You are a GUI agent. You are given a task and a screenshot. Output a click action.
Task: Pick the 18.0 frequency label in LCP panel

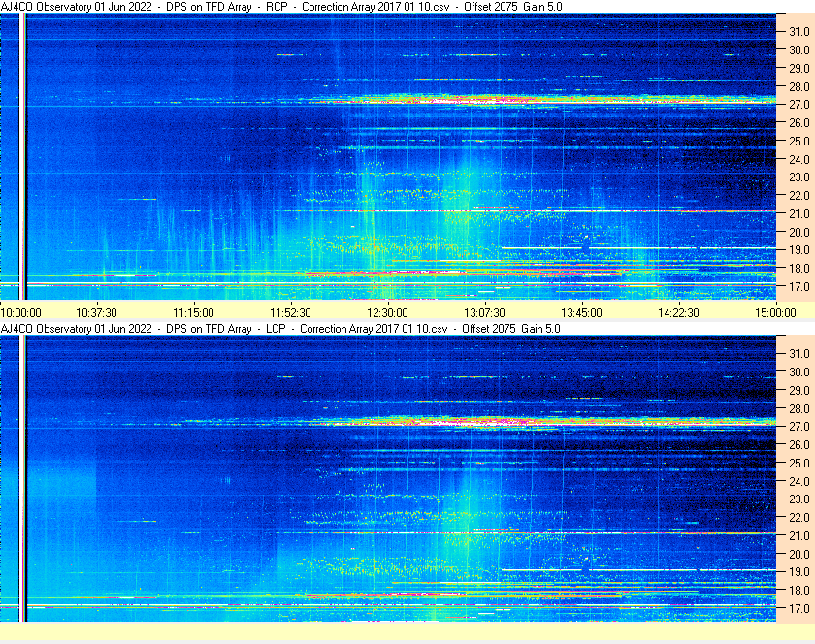point(799,590)
